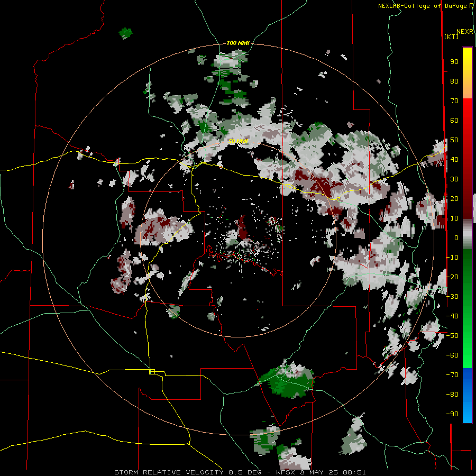Viewport: 476px width, 476px height.
Task: Click the 100 NMI range ring label
Action: (238, 43)
